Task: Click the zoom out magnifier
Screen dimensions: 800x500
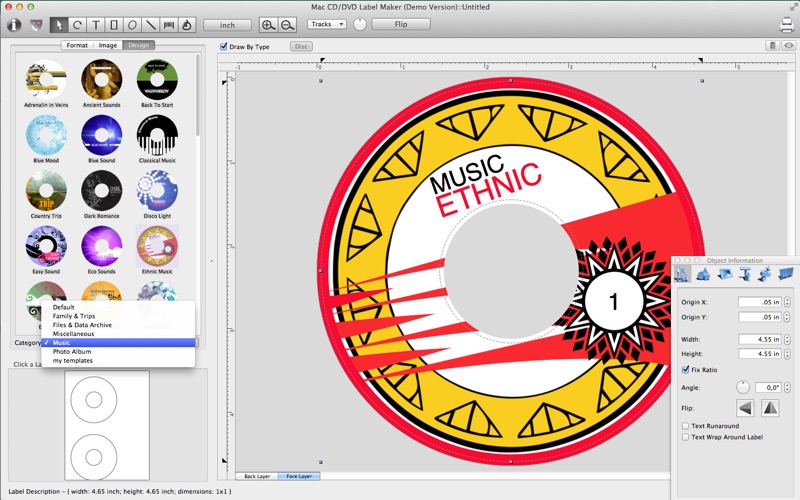Action: 287,24
